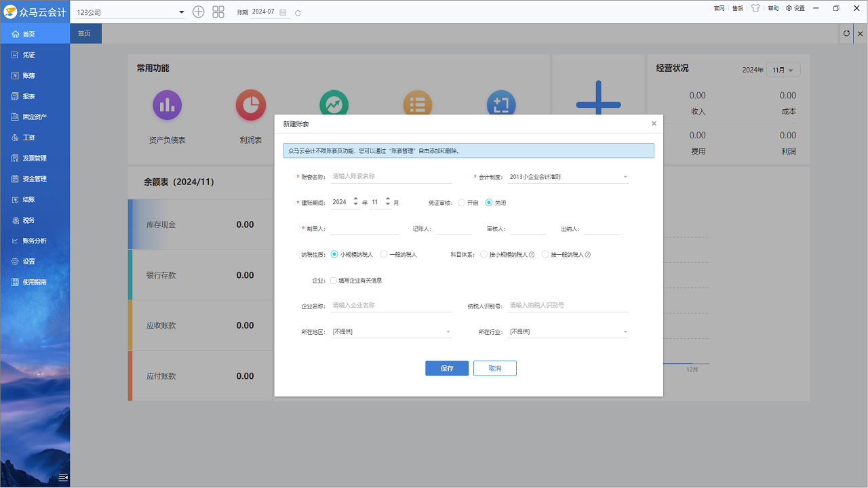This screenshot has height=488, width=868.
Task: Click the 取消 button
Action: tap(495, 368)
